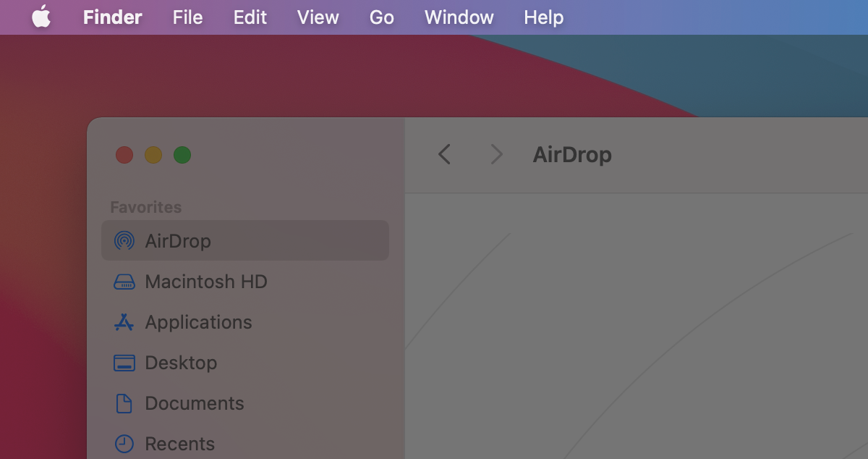Screen dimensions: 868x459
Task: Select Macintosh HD label in sidebar
Action: click(x=206, y=282)
